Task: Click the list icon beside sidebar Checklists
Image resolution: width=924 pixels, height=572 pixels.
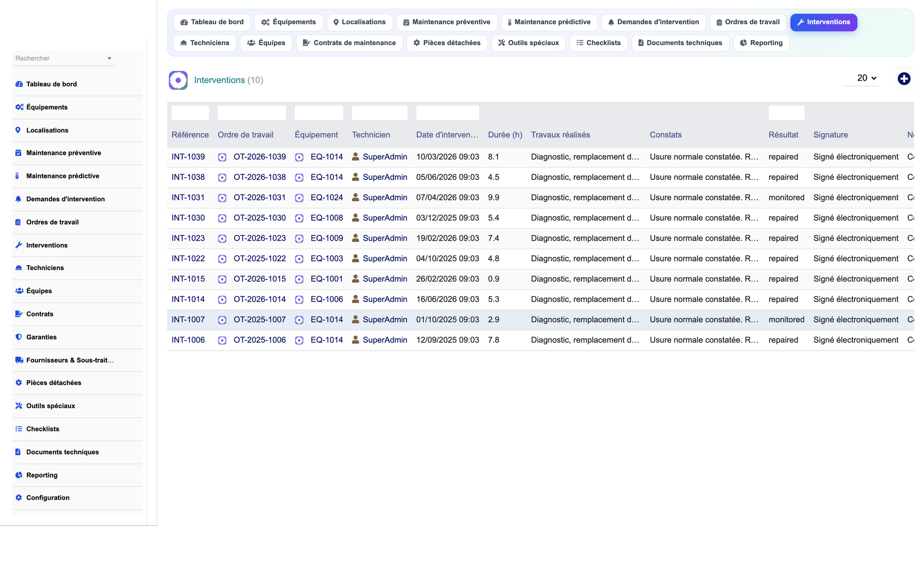Action: pos(19,429)
